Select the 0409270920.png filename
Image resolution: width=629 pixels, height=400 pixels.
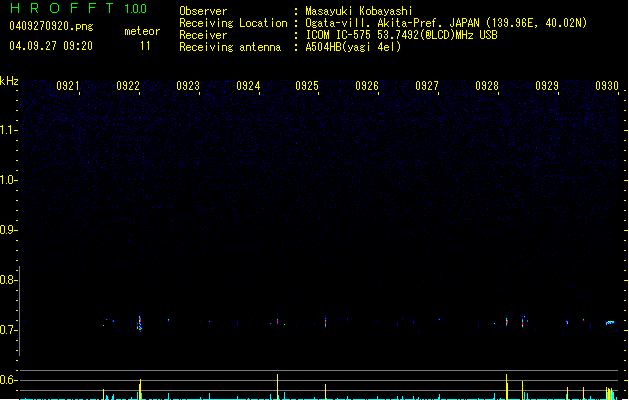click(51, 27)
